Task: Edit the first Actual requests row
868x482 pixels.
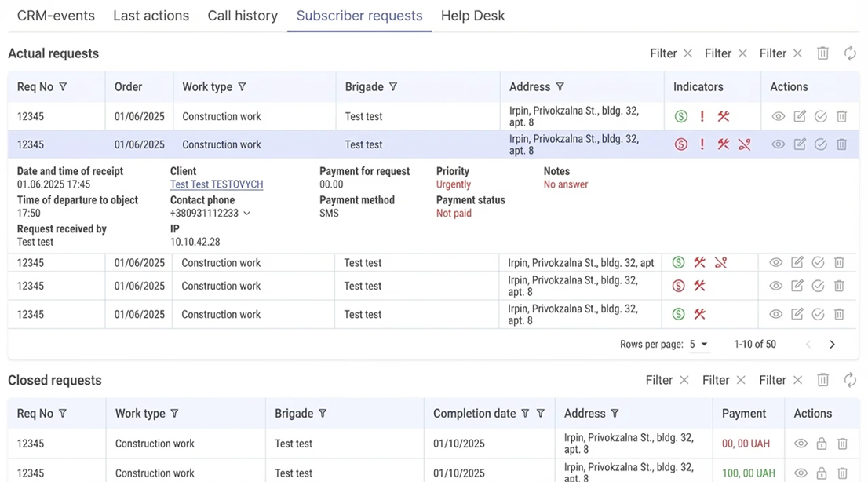Action: (x=800, y=116)
